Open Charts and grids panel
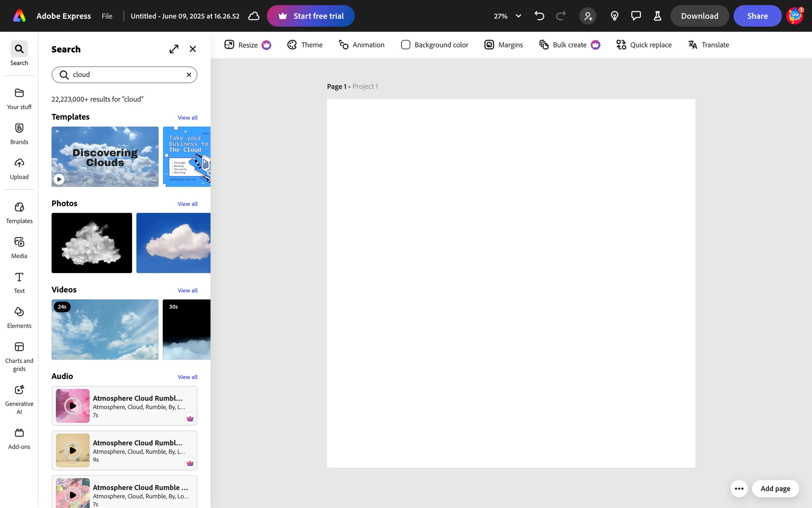This screenshot has height=508, width=812. 19,356
